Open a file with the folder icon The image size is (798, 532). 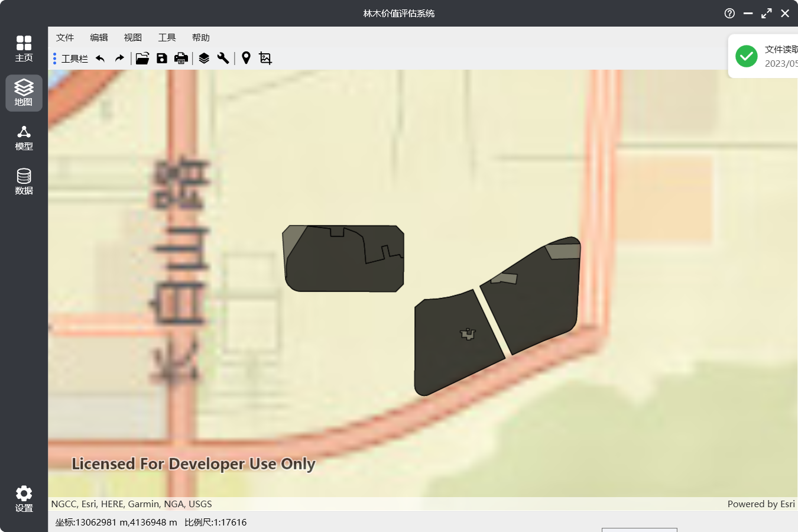142,58
